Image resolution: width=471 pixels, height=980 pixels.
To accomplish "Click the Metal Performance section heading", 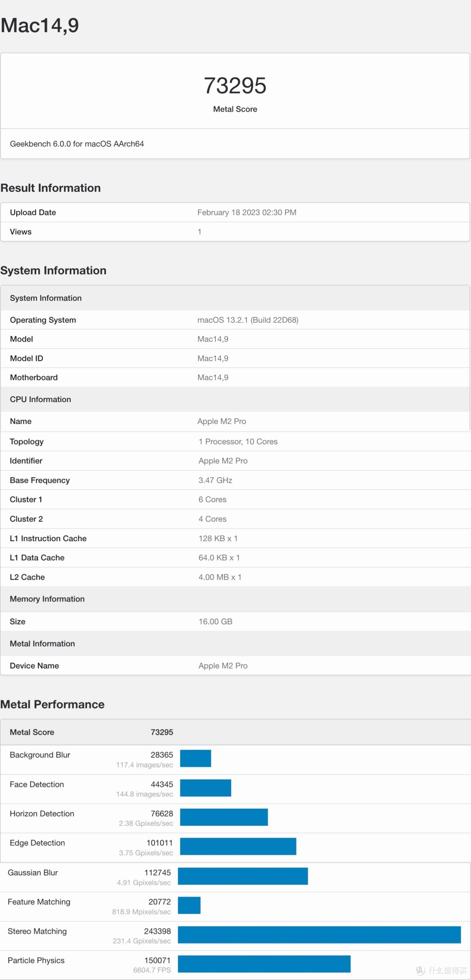I will (x=52, y=704).
